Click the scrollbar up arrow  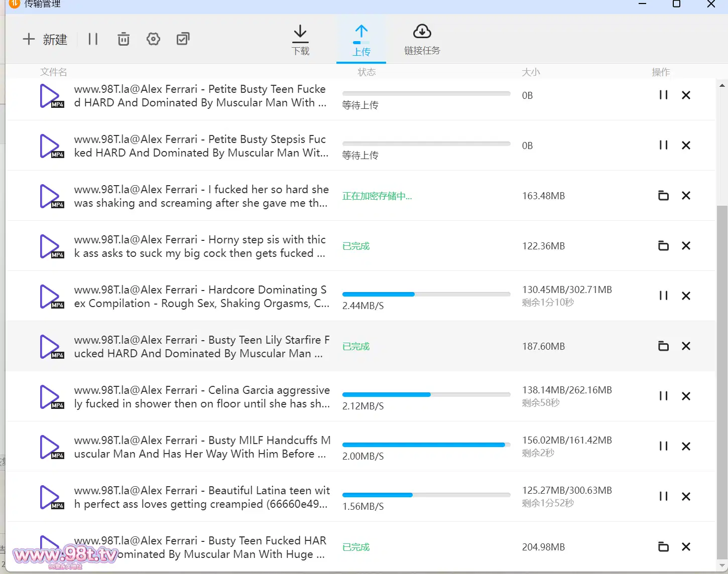(x=722, y=85)
